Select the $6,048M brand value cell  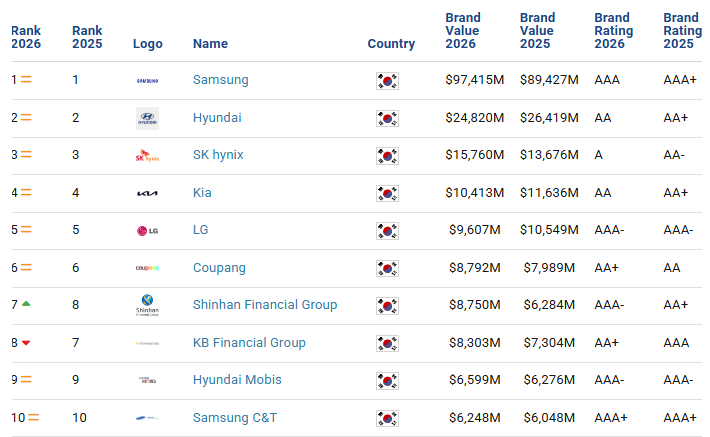click(549, 418)
